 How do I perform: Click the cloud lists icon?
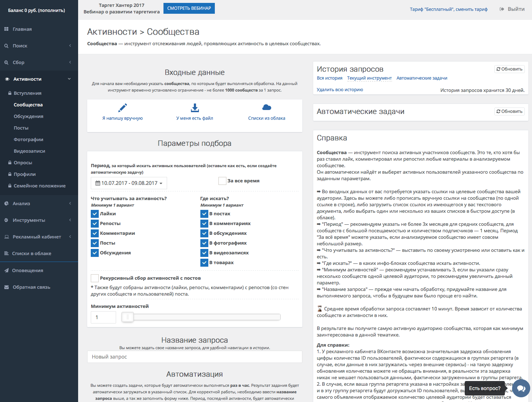(x=267, y=107)
